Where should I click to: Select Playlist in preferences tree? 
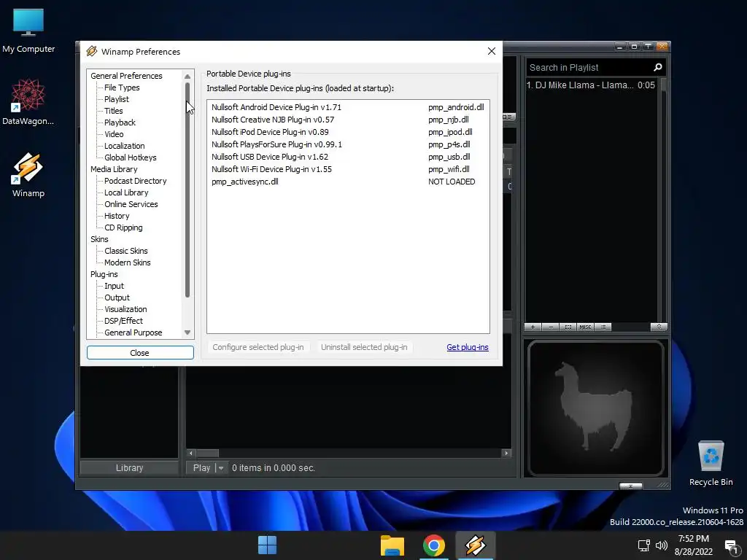point(117,99)
